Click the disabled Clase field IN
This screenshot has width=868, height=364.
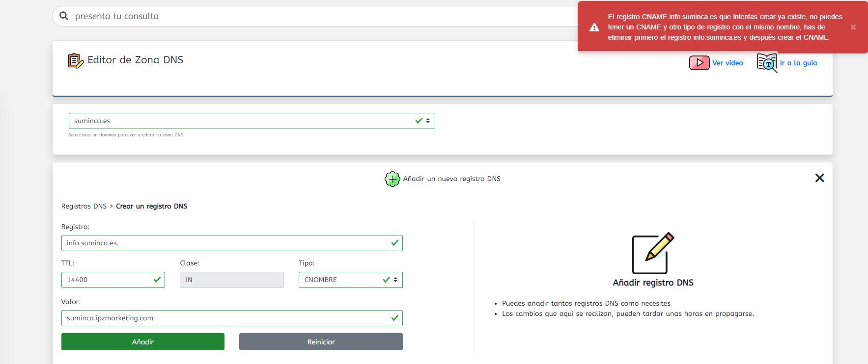pyautogui.click(x=232, y=280)
